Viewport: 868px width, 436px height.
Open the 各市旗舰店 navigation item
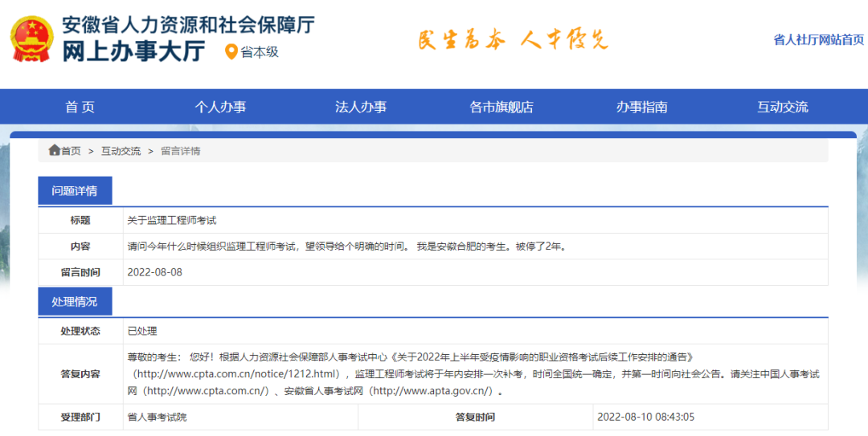tap(502, 107)
